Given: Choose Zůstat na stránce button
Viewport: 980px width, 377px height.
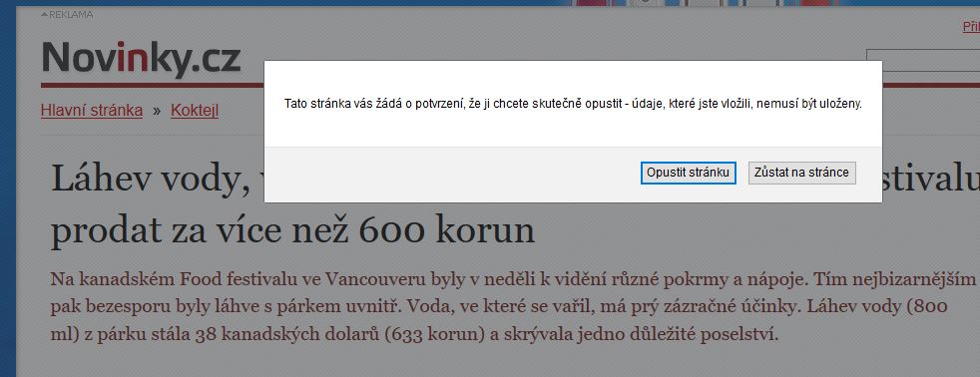Looking at the screenshot, I should 802,173.
